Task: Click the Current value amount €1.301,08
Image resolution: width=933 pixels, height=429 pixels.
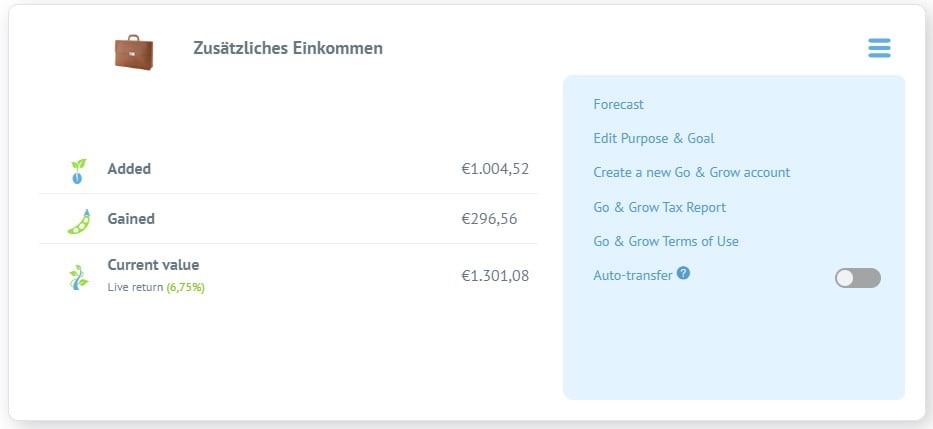Action: point(495,276)
